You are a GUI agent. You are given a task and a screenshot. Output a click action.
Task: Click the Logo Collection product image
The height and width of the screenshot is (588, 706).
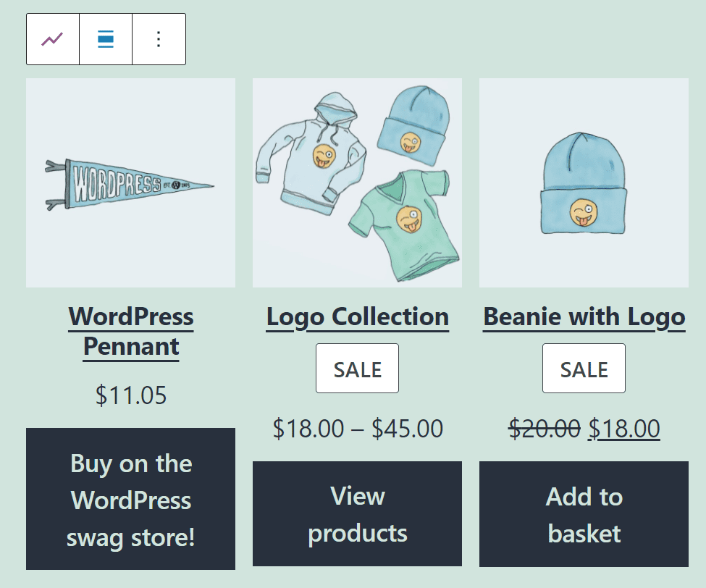[x=357, y=182]
